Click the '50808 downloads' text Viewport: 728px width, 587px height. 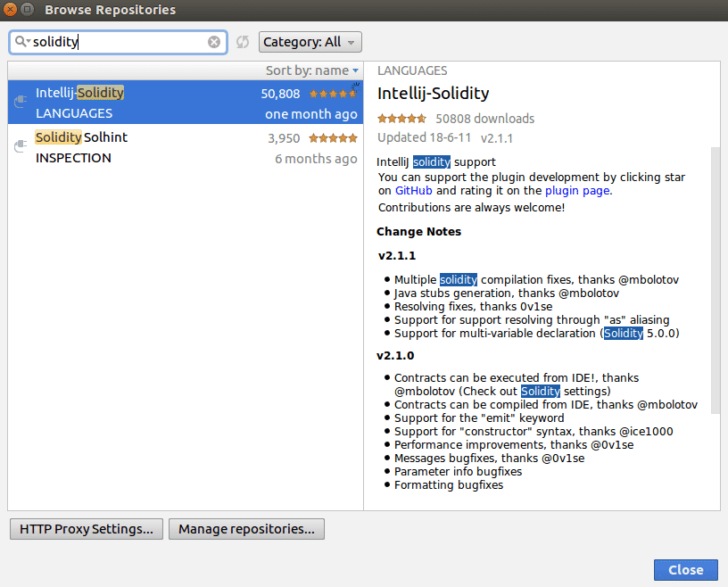484,119
